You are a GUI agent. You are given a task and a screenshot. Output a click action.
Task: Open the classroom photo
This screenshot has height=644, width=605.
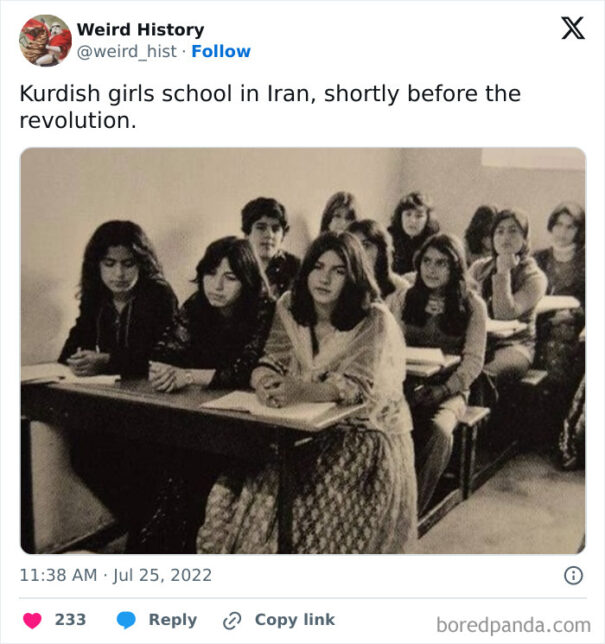[x=303, y=351]
